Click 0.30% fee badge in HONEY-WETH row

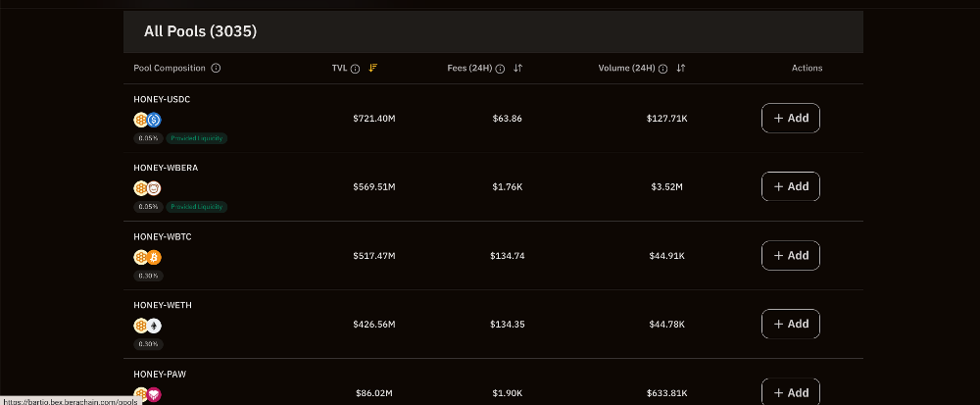[148, 344]
